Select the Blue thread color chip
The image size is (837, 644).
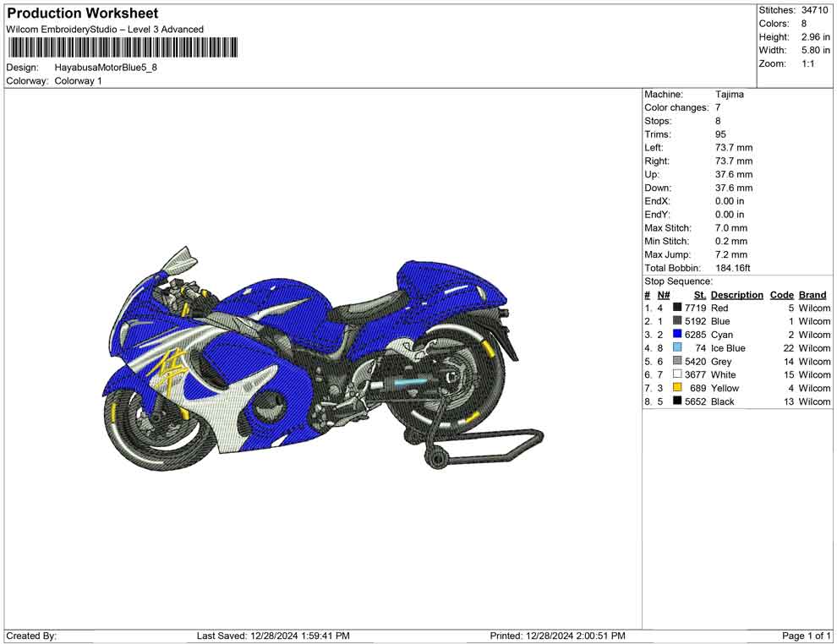pos(676,321)
